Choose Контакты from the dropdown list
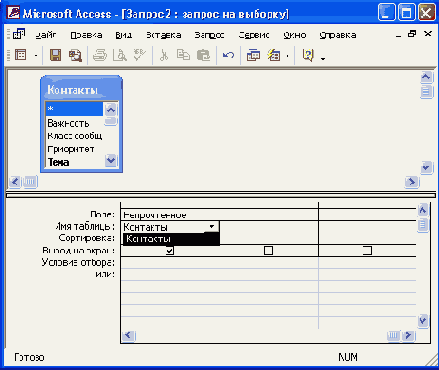 171,239
